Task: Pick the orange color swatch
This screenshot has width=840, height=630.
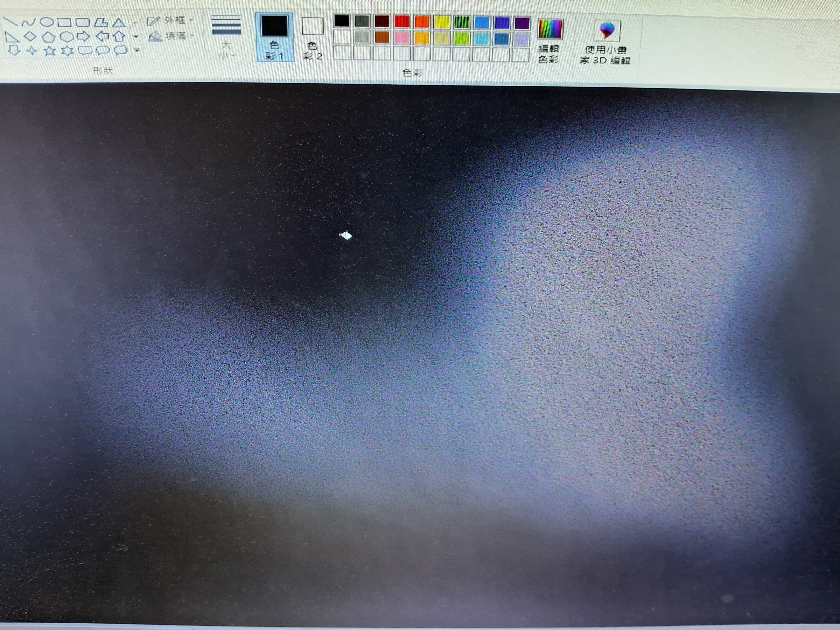Action: (422, 22)
